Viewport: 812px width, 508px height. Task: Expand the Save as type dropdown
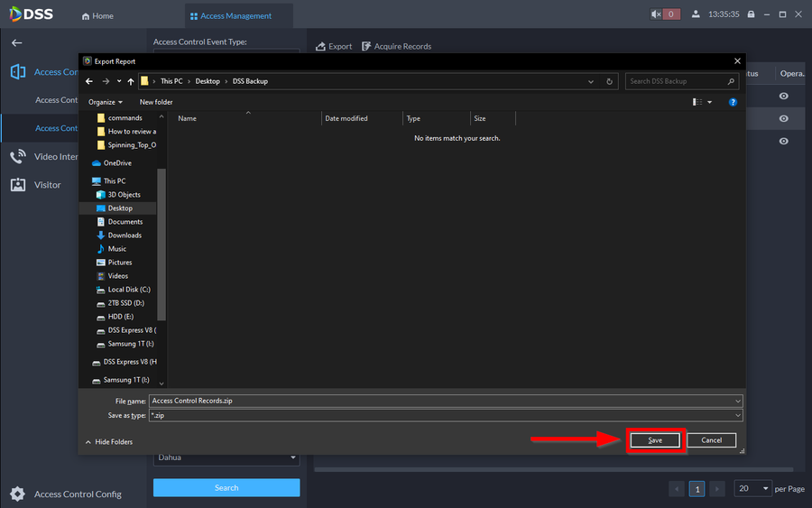738,415
